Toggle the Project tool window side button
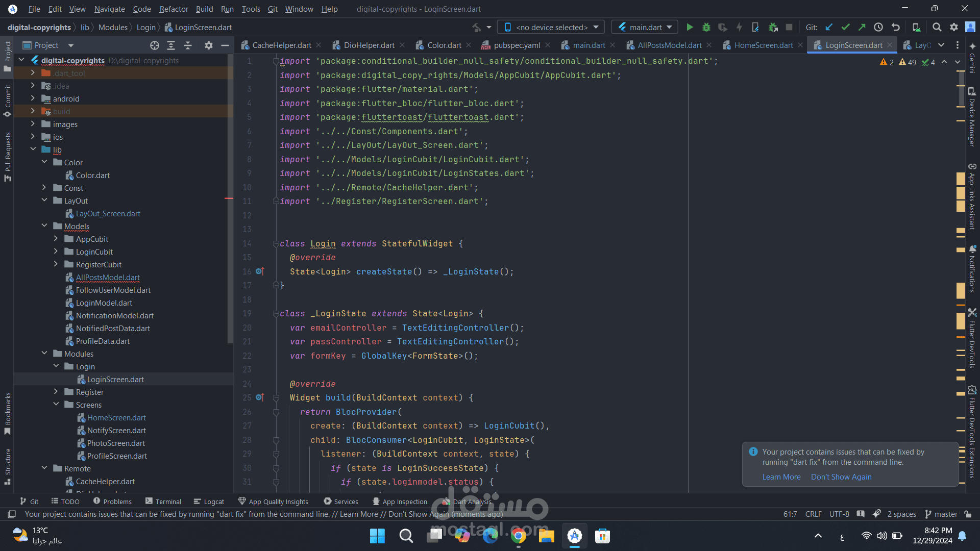The image size is (980, 551). tap(7, 56)
